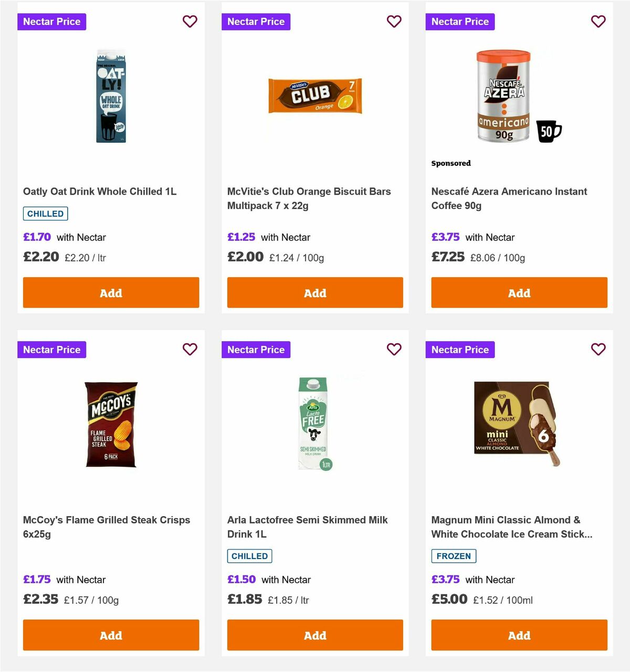The image size is (630, 672).
Task: Favourite the Oatly Oat Drink product
Action: [x=190, y=22]
